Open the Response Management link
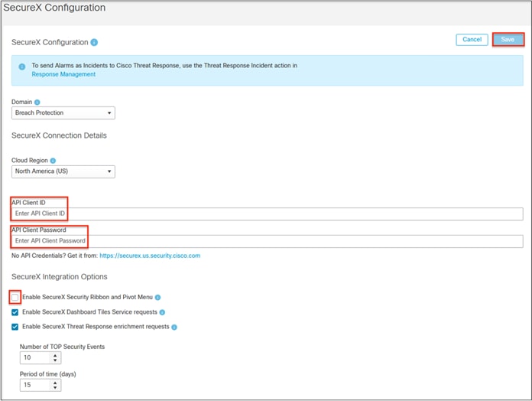Viewport: 532px width, 401px height. [x=63, y=74]
